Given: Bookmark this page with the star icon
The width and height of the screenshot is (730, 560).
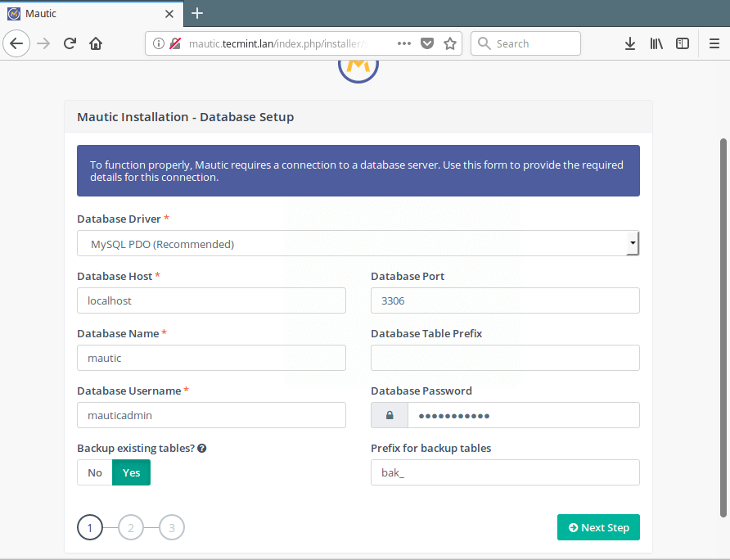Looking at the screenshot, I should [x=450, y=43].
